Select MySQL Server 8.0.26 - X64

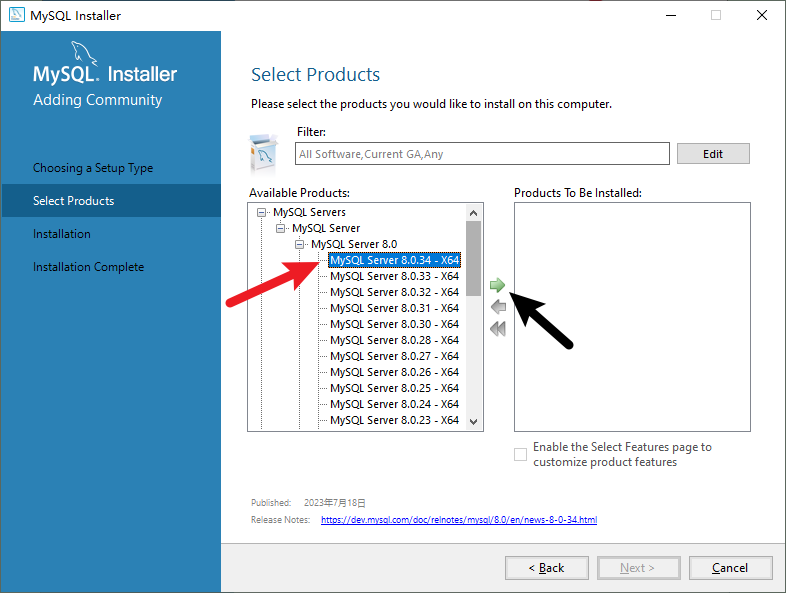pyautogui.click(x=394, y=372)
